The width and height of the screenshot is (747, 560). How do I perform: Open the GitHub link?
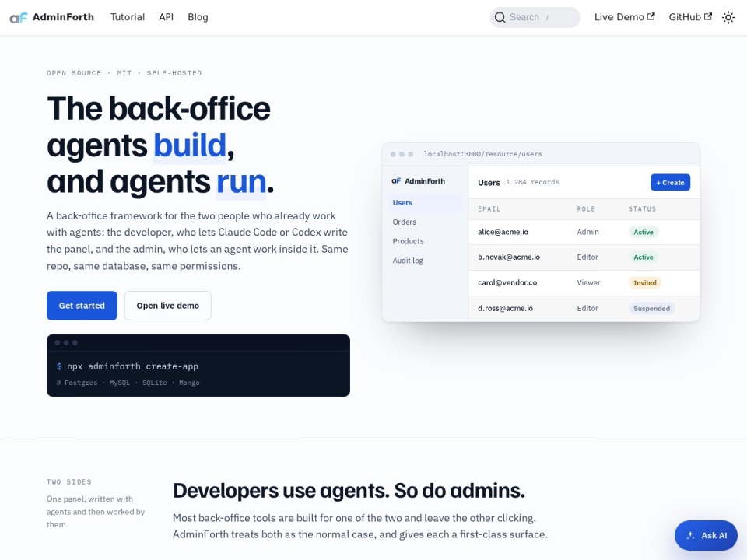point(690,17)
